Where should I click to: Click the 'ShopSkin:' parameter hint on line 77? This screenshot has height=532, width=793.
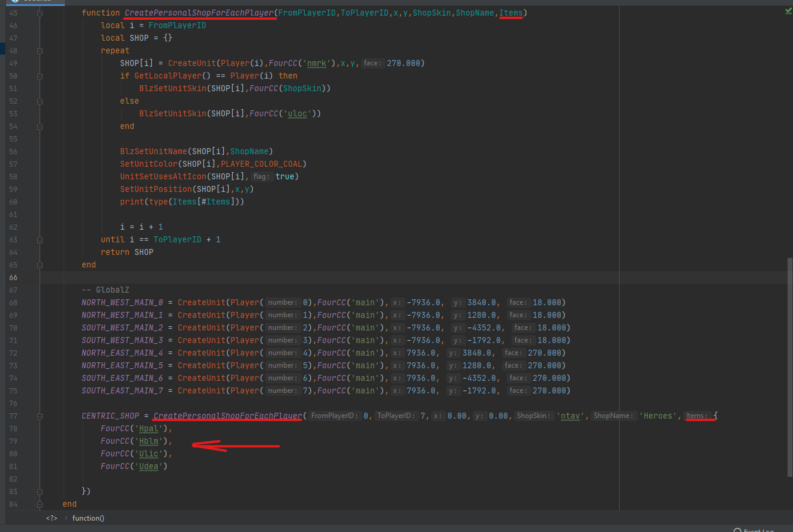(x=534, y=416)
